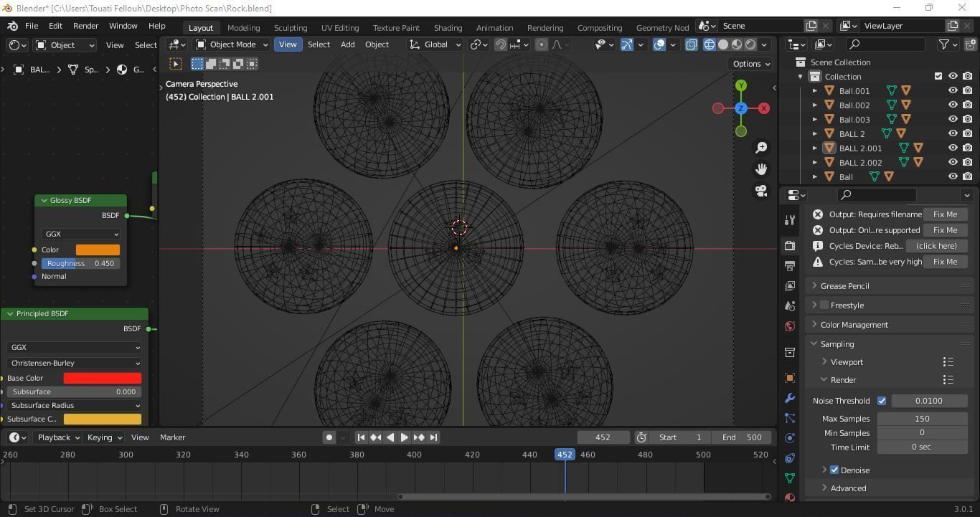Play the animation forward
This screenshot has width=980, height=517.
(x=405, y=437)
